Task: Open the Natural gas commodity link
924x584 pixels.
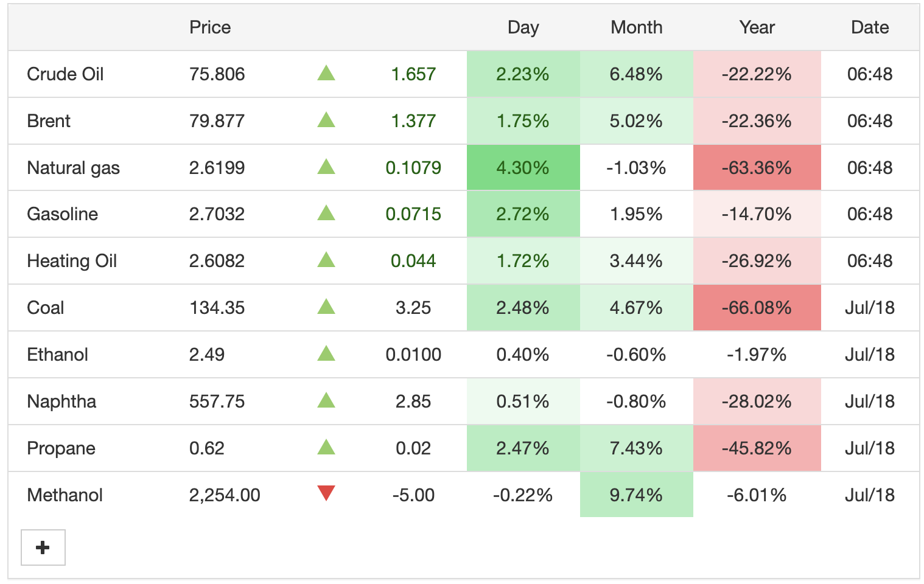Action: (x=73, y=168)
